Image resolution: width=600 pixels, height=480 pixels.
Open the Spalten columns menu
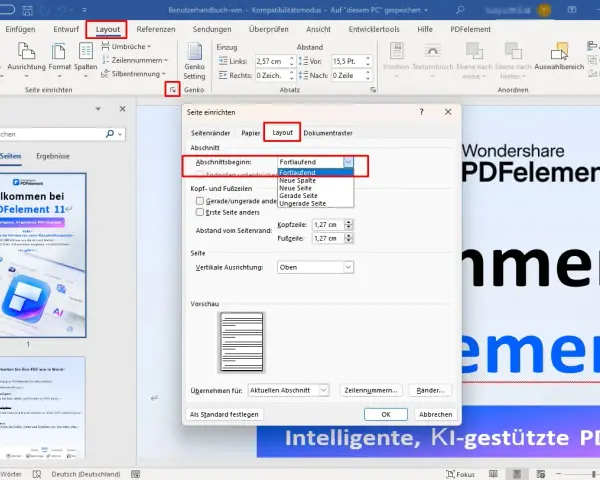point(85,58)
